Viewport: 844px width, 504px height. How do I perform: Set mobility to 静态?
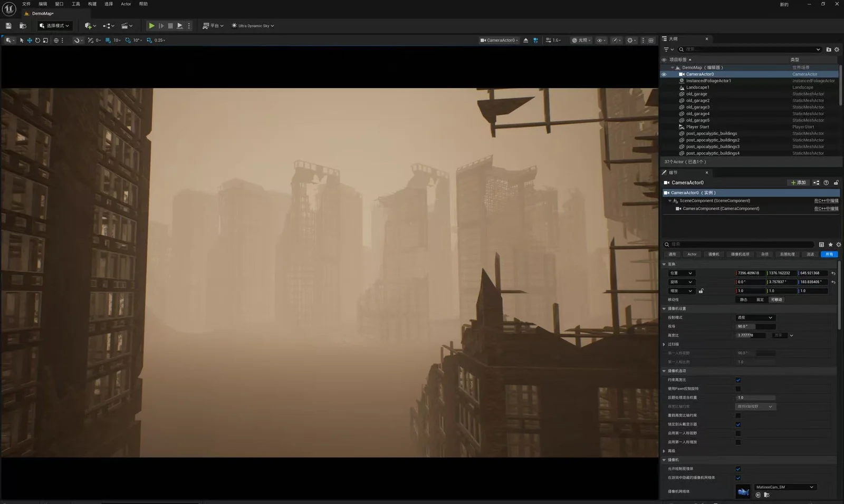pos(744,300)
